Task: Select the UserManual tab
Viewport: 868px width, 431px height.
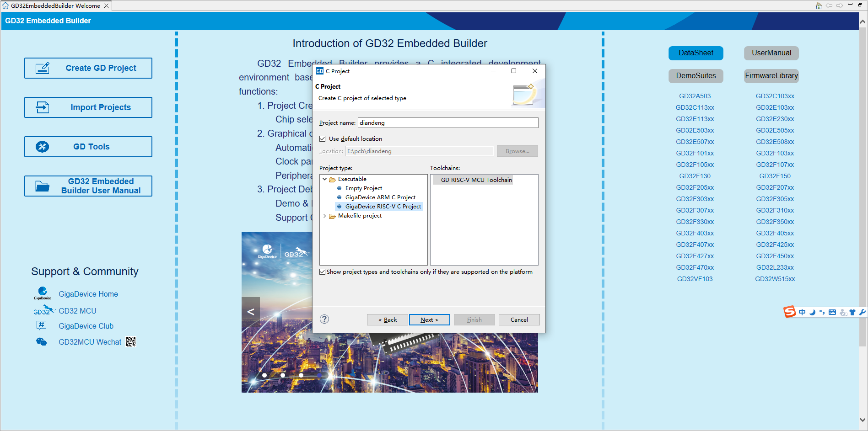Action: point(771,53)
